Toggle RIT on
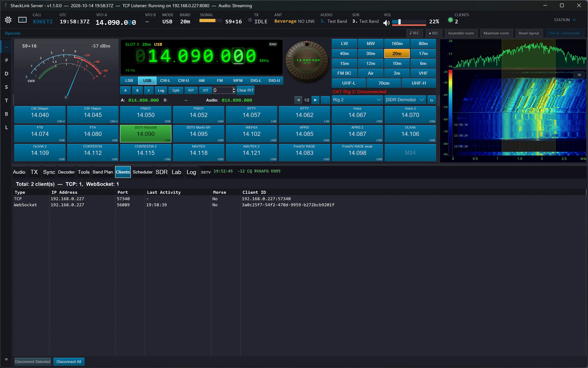The image size is (588, 368). pyautogui.click(x=191, y=90)
